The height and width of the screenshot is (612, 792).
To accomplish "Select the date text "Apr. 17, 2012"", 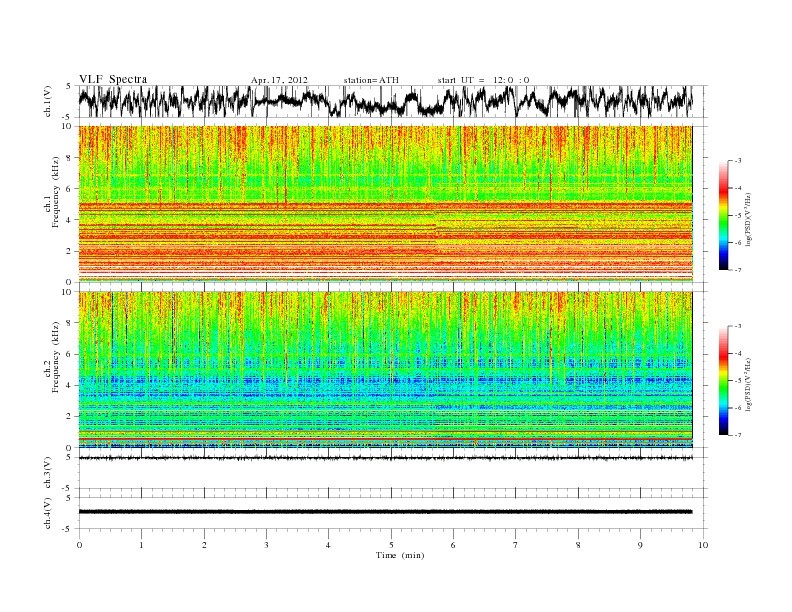I will pos(279,80).
